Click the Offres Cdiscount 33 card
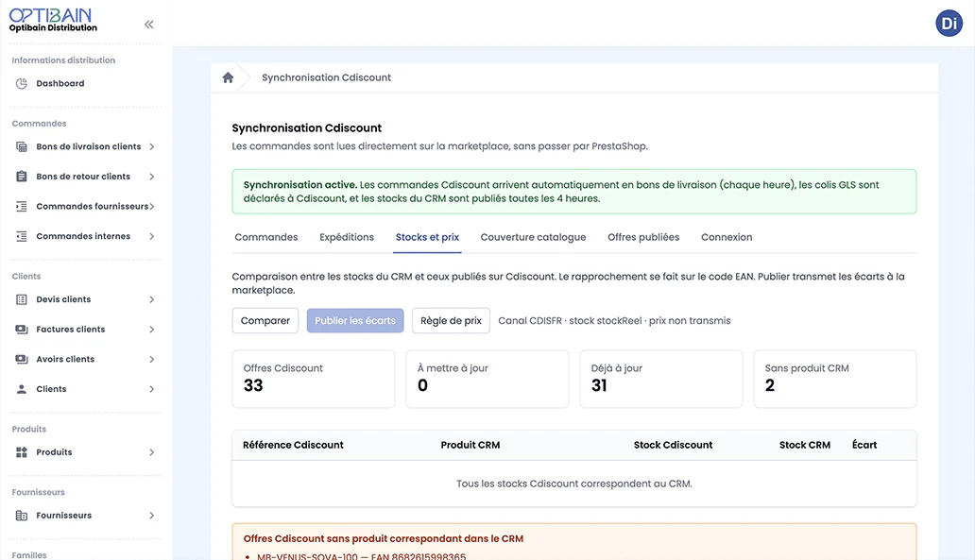This screenshot has width=975, height=560. 314,379
